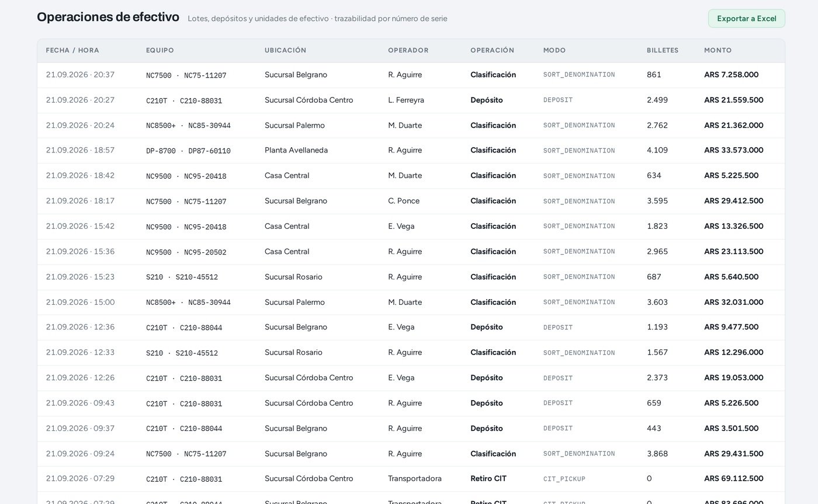
Task: Click the BILLETES column header
Action: [663, 50]
